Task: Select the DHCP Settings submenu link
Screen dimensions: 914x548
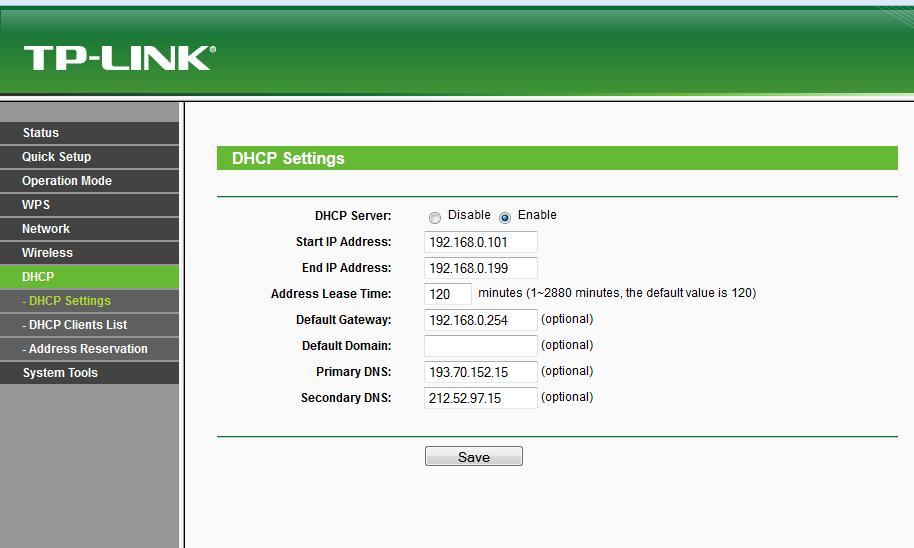Action: pos(69,301)
